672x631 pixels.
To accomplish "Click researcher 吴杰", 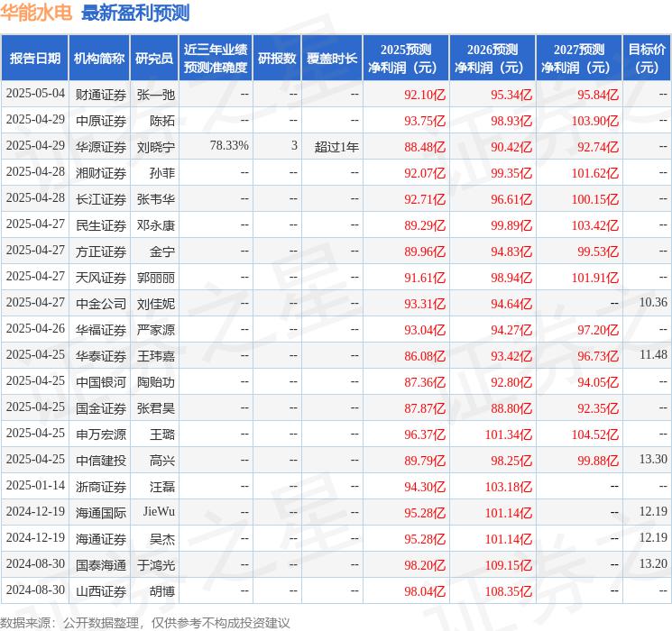I will [x=162, y=539].
